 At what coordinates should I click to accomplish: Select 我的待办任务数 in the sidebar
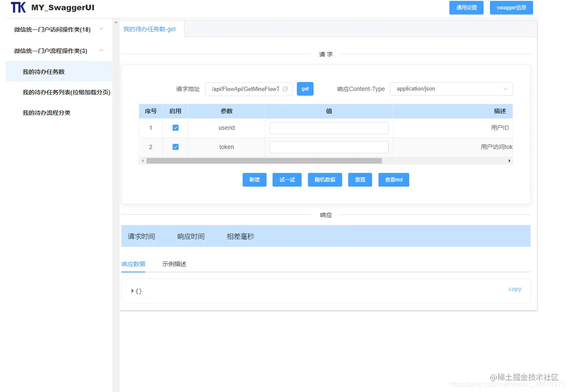(x=59, y=72)
